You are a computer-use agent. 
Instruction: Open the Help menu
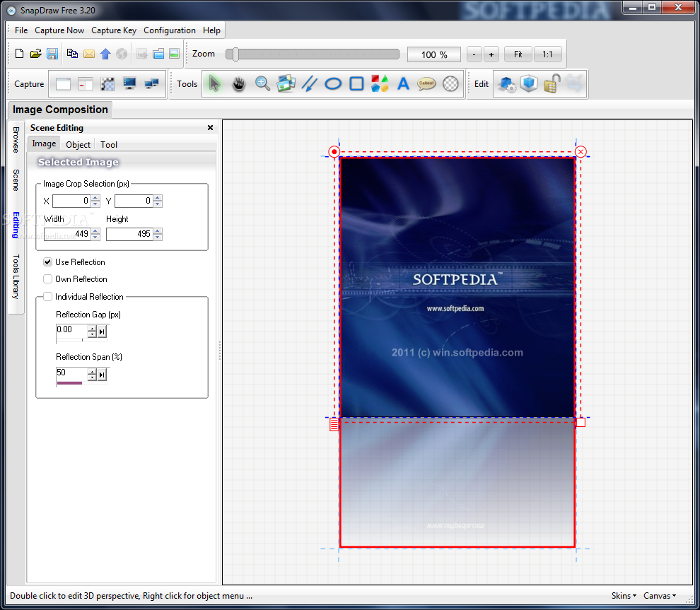(x=211, y=30)
